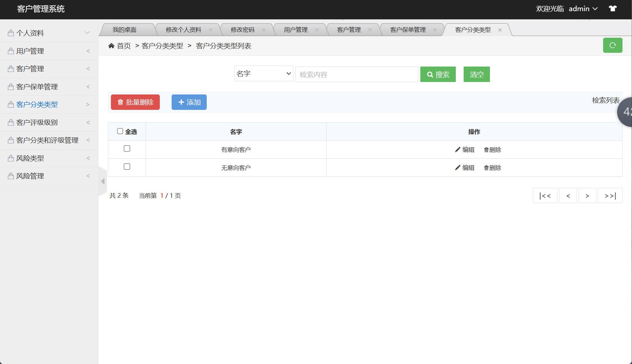Image resolution: width=632 pixels, height=364 pixels.
Task: Check the checkbox for 无意向客户 row
Action: 127,167
